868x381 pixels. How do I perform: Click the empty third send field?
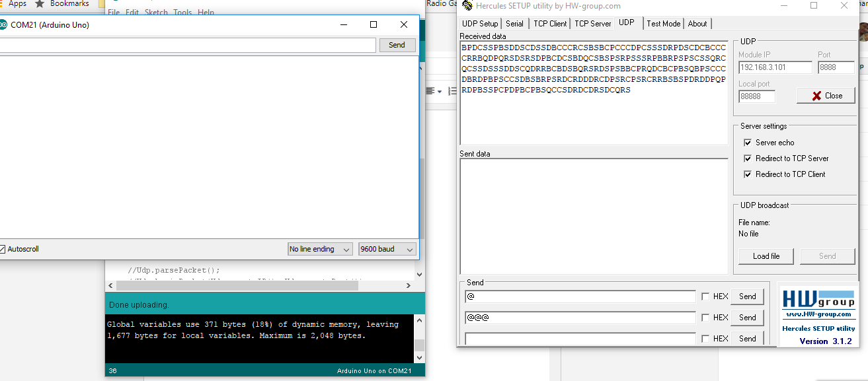(580, 339)
